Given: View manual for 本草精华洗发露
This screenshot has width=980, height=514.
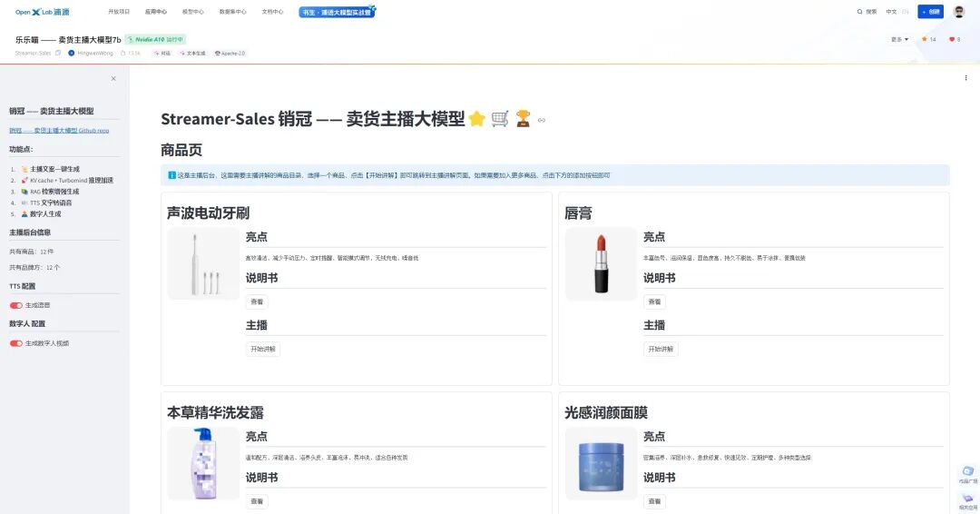Looking at the screenshot, I should pos(257,501).
